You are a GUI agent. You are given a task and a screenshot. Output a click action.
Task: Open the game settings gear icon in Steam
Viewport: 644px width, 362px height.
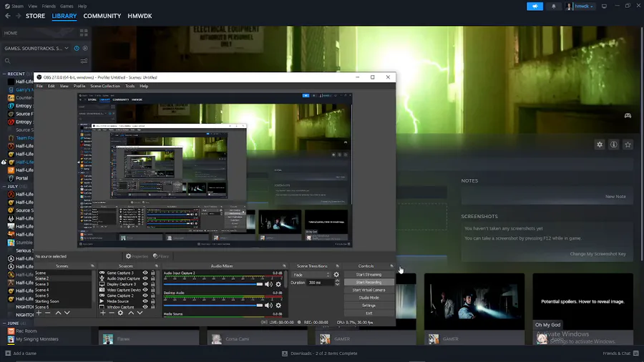pos(600,145)
